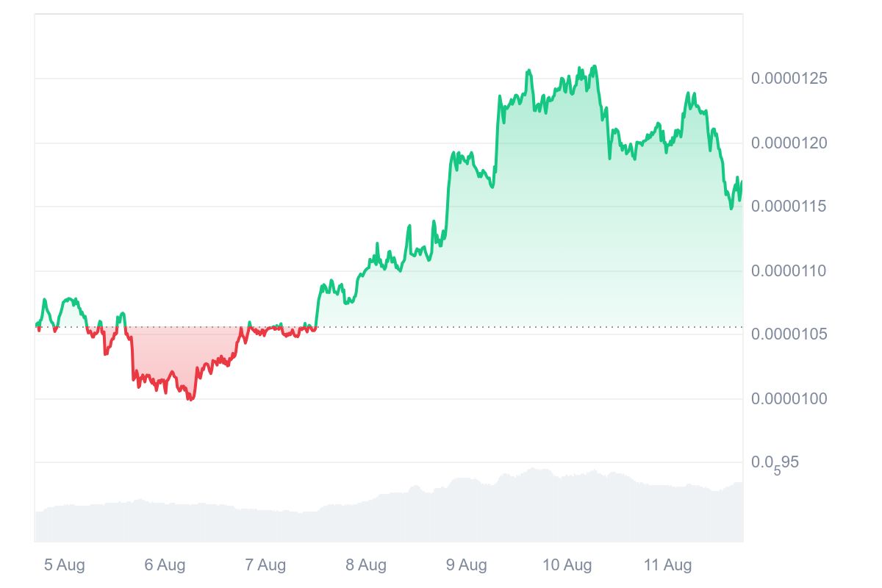Select 8 Aug on the time axis

[x=366, y=565]
